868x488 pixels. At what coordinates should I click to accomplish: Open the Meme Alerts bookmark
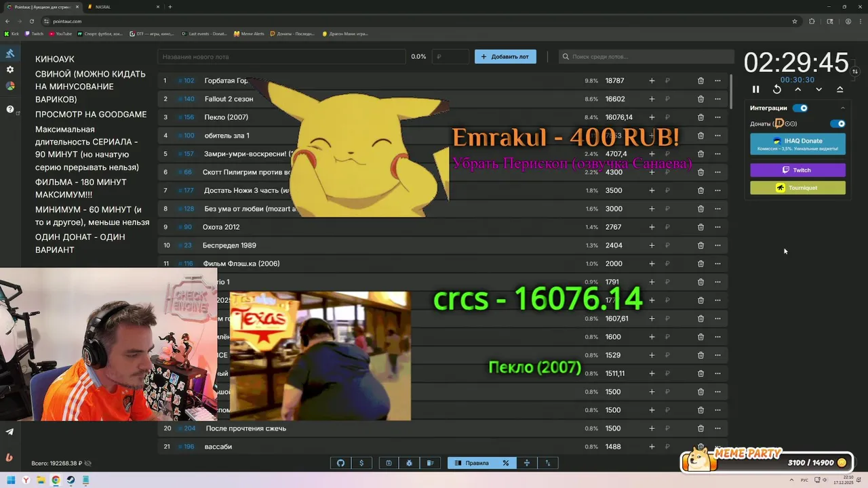click(x=249, y=33)
